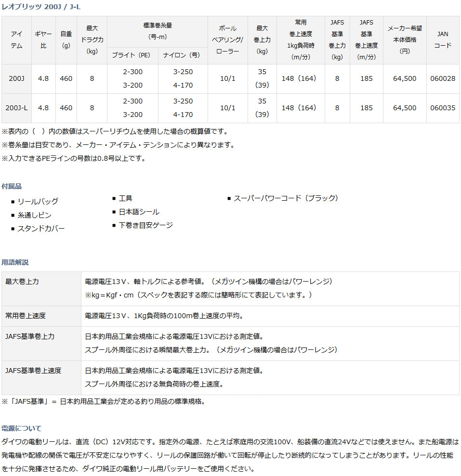This screenshot has height=476, width=461.
Task: Click the ナイロン (号) sub-header
Action: (x=183, y=55)
